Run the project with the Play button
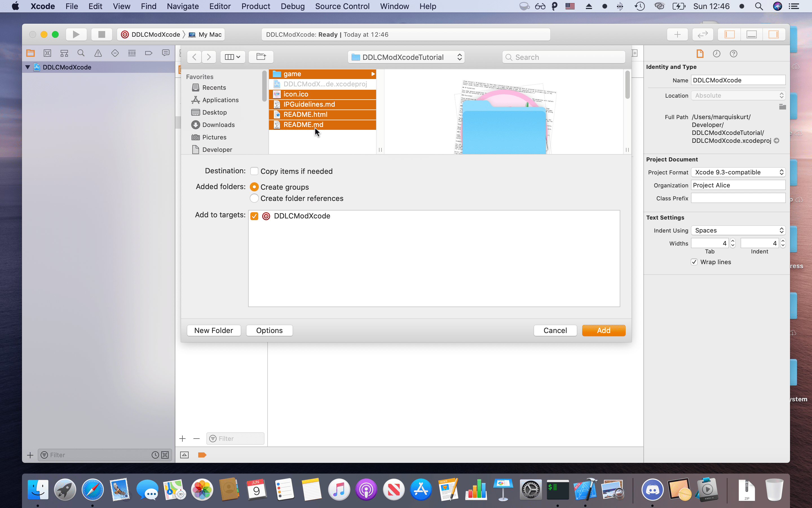This screenshot has width=812, height=508. point(76,34)
